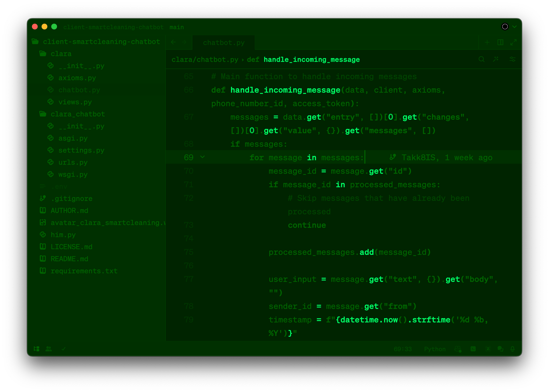Fold code at line 69 chevron

point(202,157)
